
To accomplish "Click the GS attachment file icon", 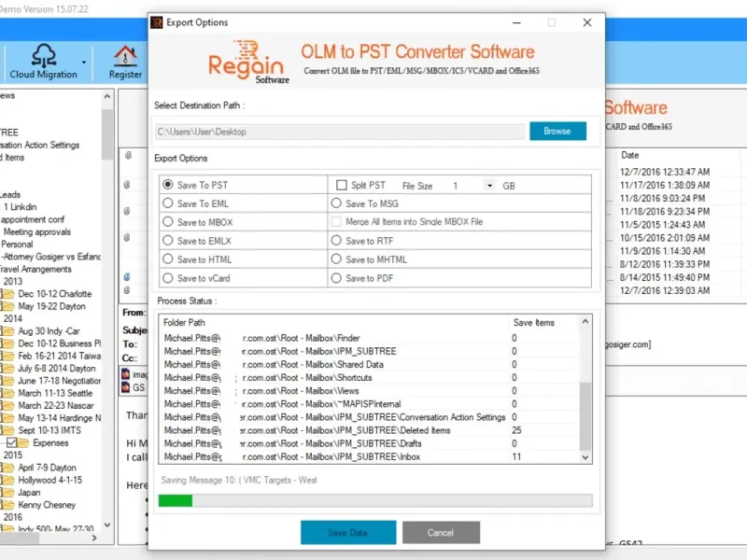I will (x=126, y=387).
